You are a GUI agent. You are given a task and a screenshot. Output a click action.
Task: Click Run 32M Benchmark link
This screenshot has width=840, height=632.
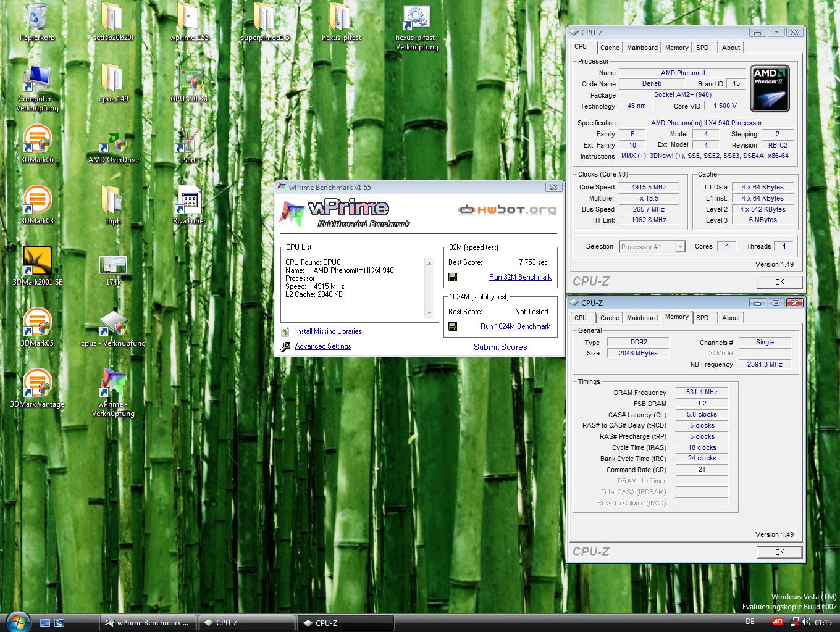520,277
